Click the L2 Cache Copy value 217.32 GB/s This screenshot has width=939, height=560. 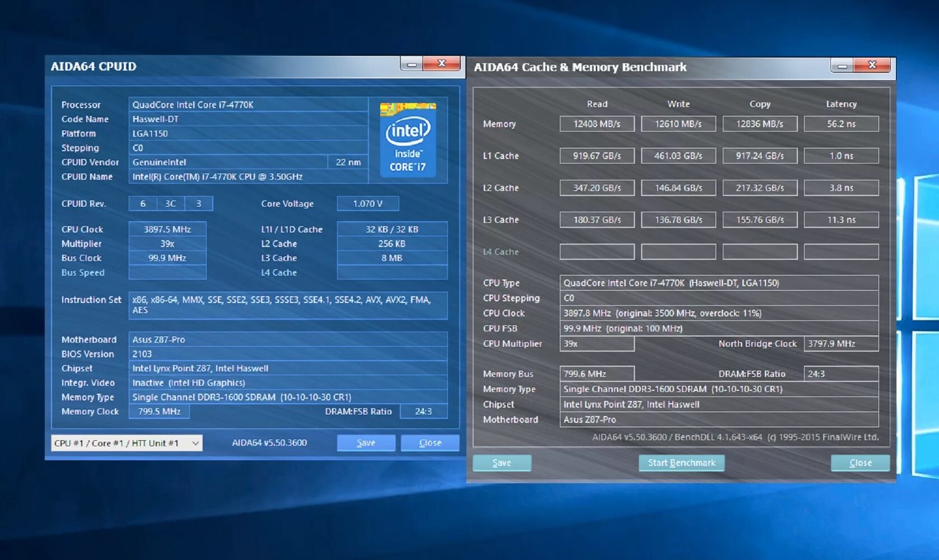[x=760, y=188]
